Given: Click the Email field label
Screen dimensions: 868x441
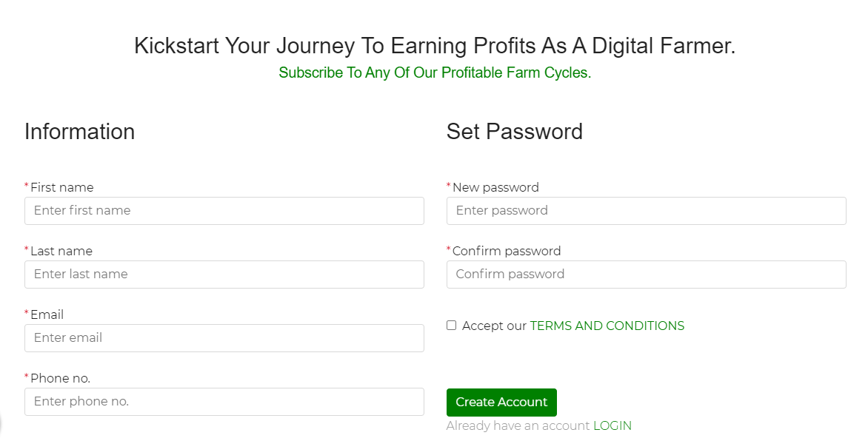Looking at the screenshot, I should [x=47, y=315].
